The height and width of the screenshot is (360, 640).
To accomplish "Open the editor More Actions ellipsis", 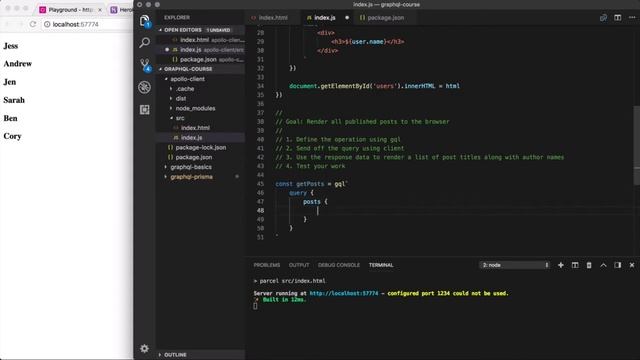I will pyautogui.click(x=632, y=18).
